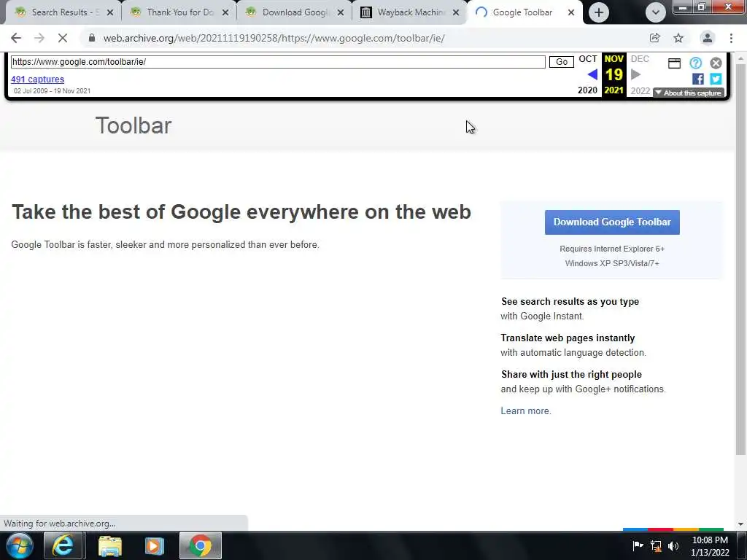Open Chrome three-dot menu
The image size is (747, 560).
click(x=731, y=38)
